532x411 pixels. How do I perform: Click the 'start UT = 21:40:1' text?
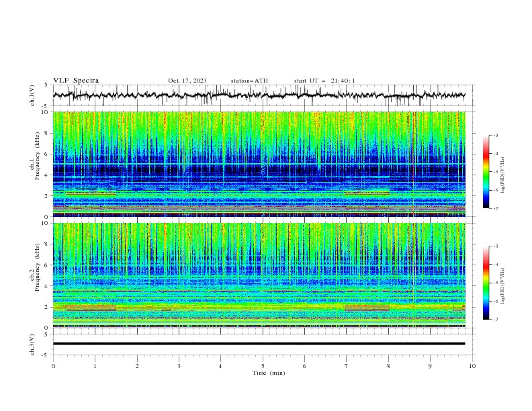324,81
